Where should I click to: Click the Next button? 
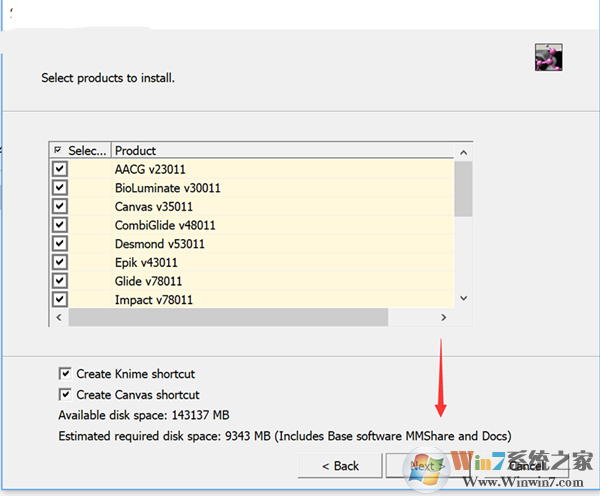click(427, 466)
